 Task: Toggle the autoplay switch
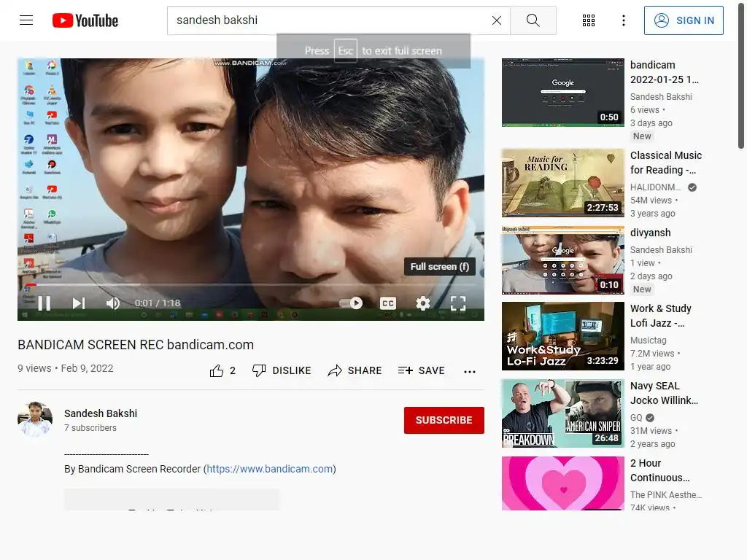click(x=352, y=303)
